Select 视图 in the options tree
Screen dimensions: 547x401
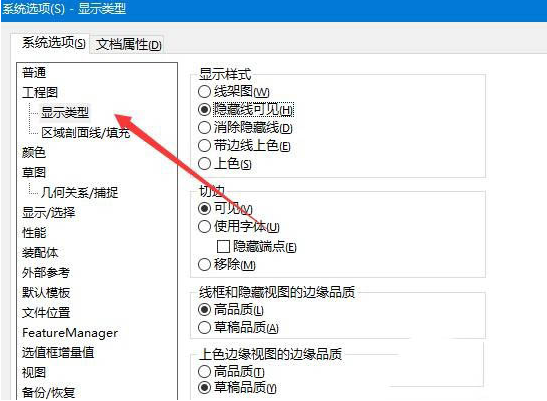34,372
